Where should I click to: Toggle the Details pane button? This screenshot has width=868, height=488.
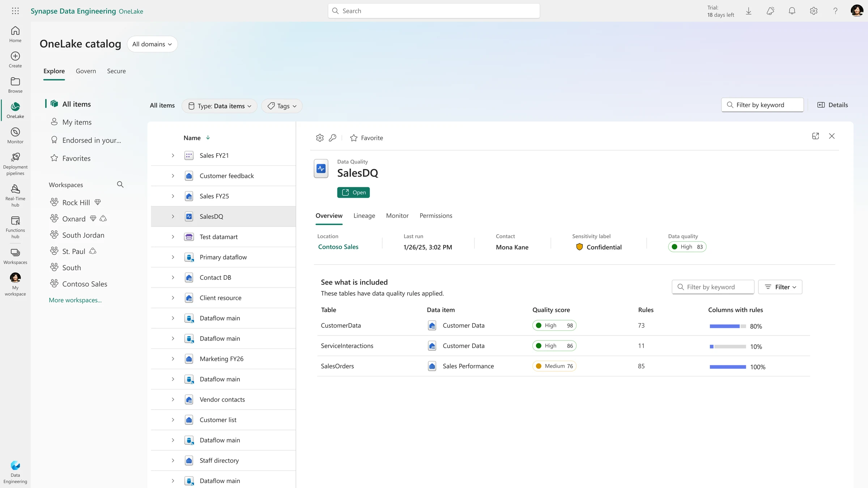[x=833, y=105]
